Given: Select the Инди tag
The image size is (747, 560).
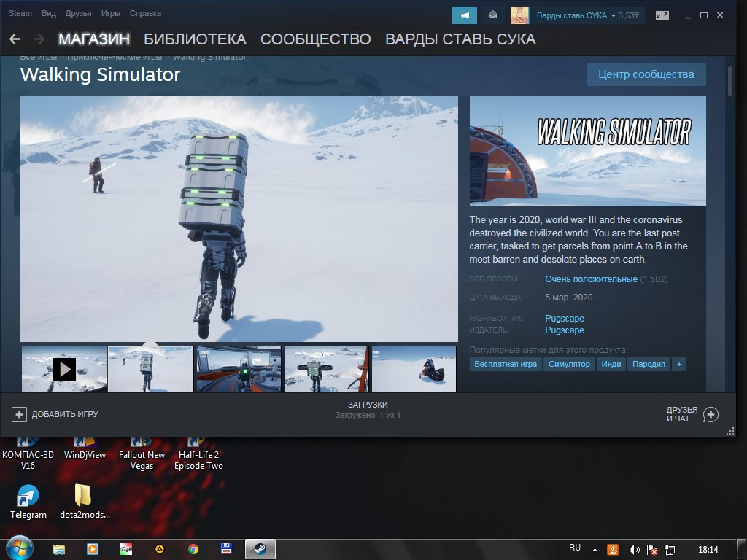Looking at the screenshot, I should pos(611,365).
